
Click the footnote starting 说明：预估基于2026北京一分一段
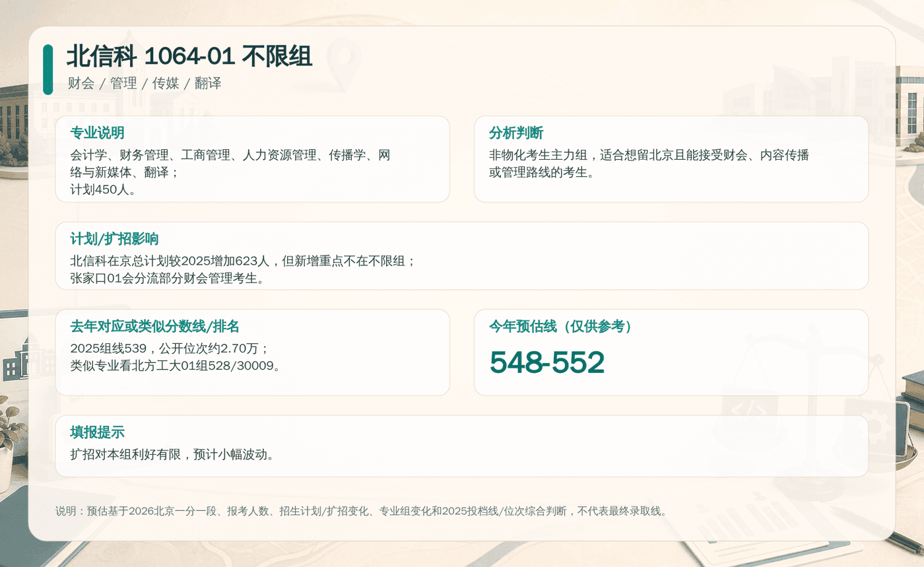362,511
